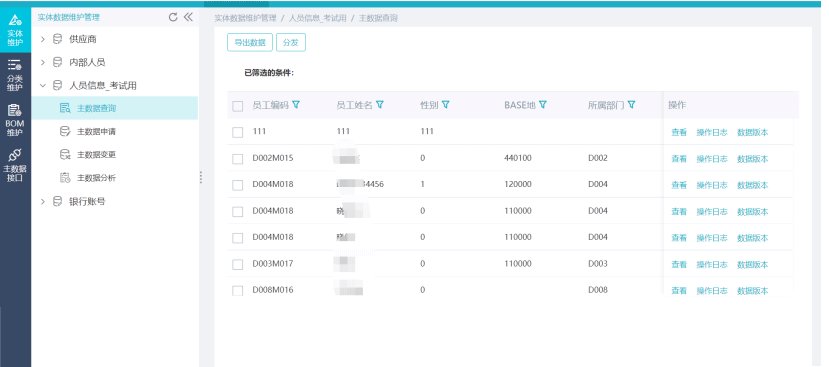
Task: Click BASE地 value 120000
Action: tap(518, 184)
